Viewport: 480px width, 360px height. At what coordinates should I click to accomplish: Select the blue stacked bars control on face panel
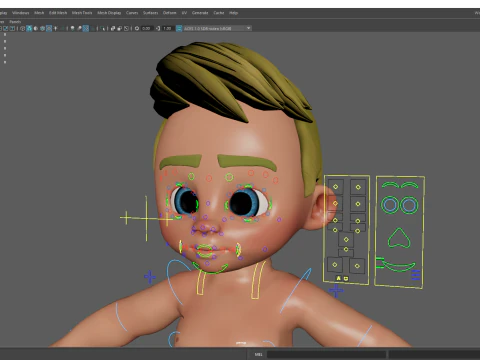(416, 275)
